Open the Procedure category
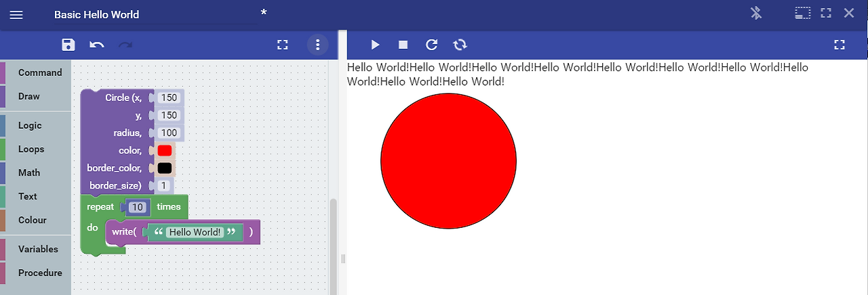The width and height of the screenshot is (868, 295). pyautogui.click(x=40, y=273)
